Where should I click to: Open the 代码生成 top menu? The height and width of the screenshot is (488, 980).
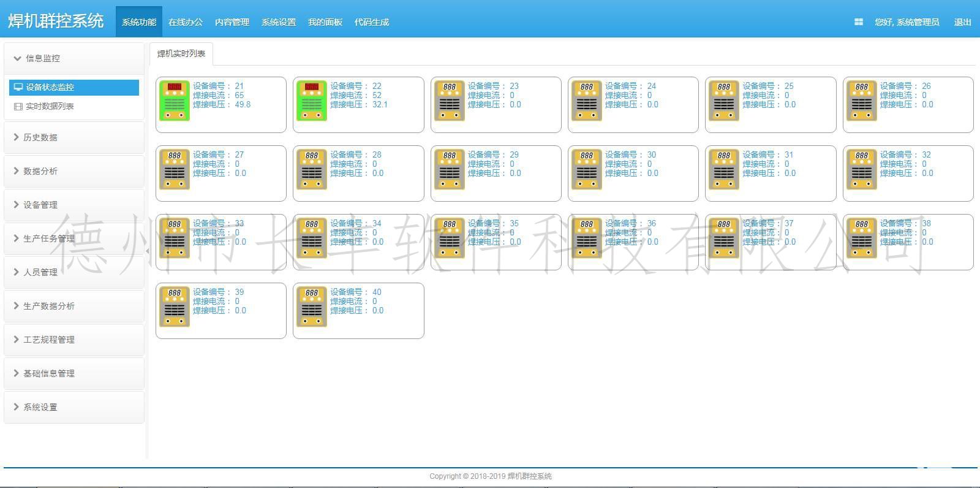(371, 22)
